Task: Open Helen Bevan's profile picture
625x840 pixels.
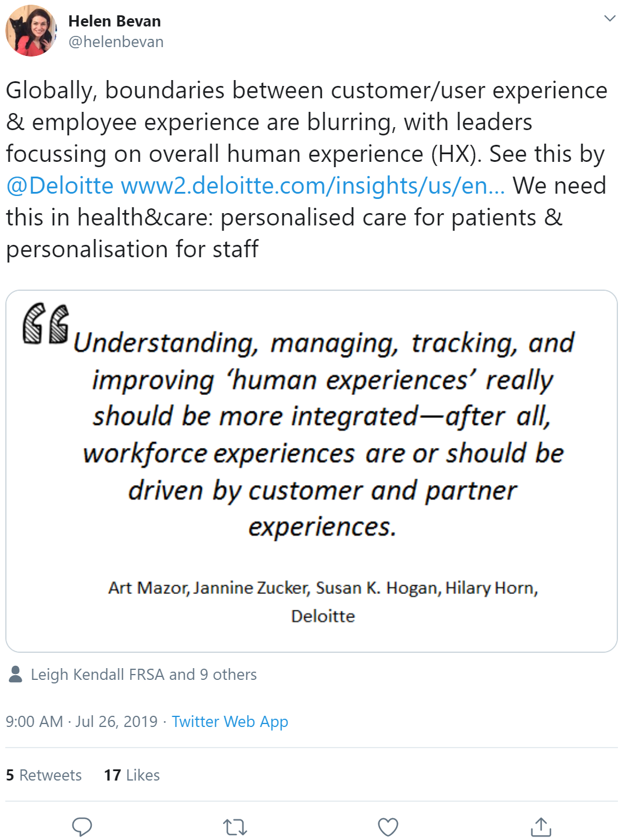Action: pyautogui.click(x=31, y=31)
